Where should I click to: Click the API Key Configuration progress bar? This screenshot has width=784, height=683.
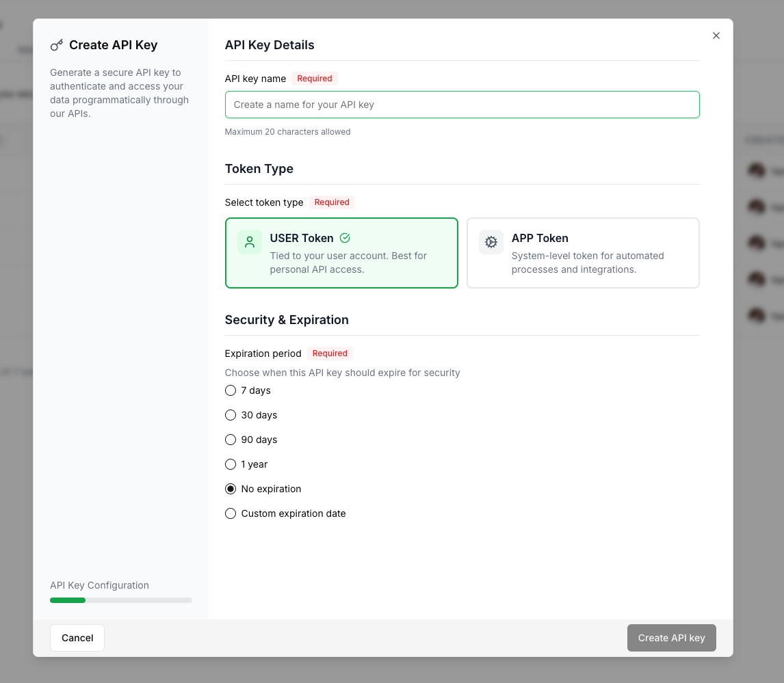tap(121, 600)
